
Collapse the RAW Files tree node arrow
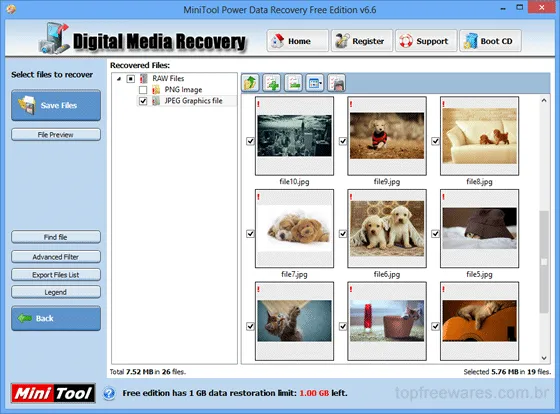(x=119, y=79)
